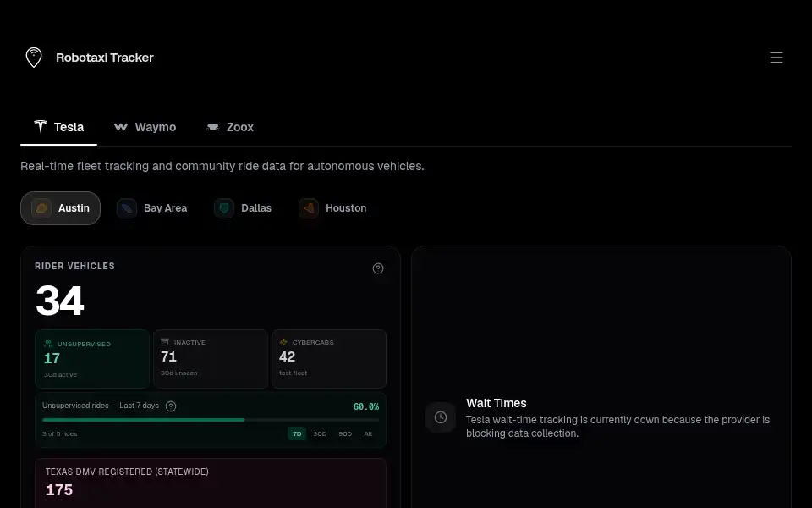Open the Inactive 71 stat card

[211, 359]
